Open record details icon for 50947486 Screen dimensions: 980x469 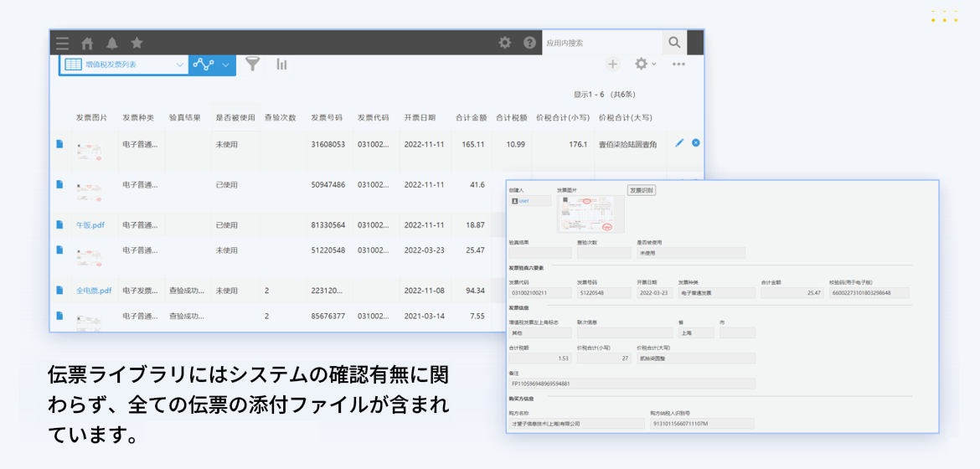pyautogui.click(x=60, y=184)
